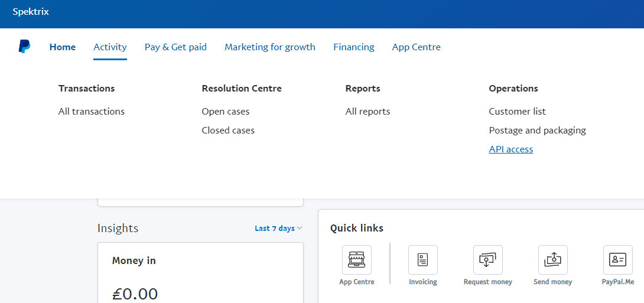Open the PayPal.Me quick link icon
The width and height of the screenshot is (644, 303).
click(x=618, y=260)
